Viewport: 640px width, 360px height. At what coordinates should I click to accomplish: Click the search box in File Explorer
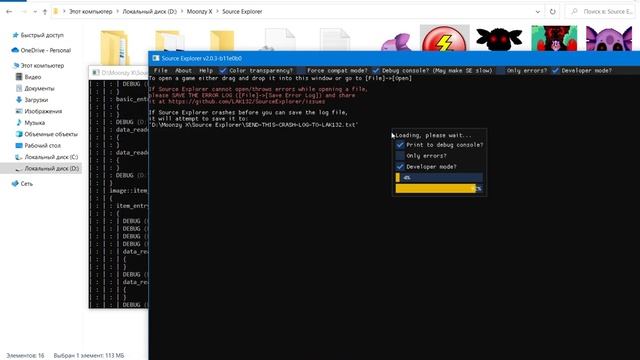point(602,12)
